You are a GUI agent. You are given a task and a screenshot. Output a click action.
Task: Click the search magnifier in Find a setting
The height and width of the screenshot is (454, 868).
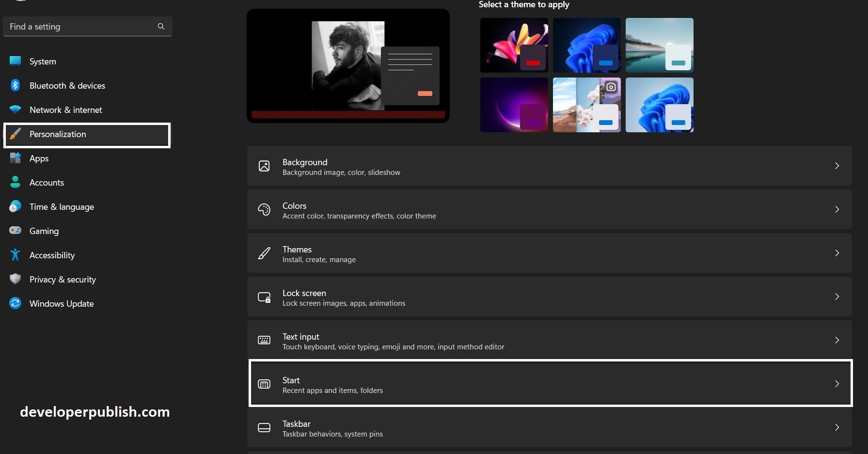(160, 26)
